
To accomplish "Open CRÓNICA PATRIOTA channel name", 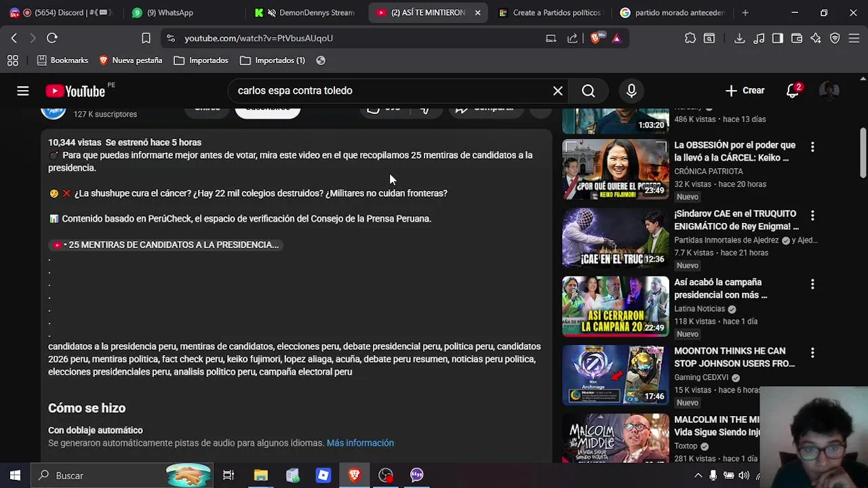I will coord(709,171).
